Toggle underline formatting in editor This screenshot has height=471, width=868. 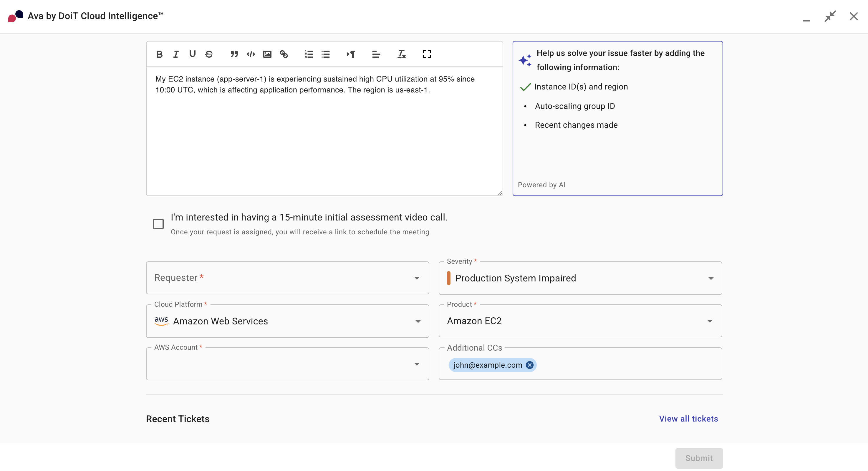192,54
